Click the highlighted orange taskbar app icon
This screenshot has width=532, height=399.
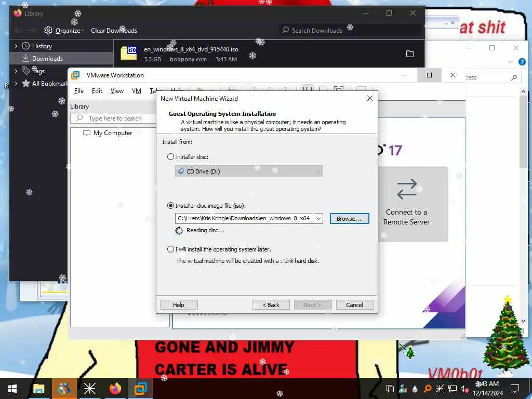[x=64, y=389]
